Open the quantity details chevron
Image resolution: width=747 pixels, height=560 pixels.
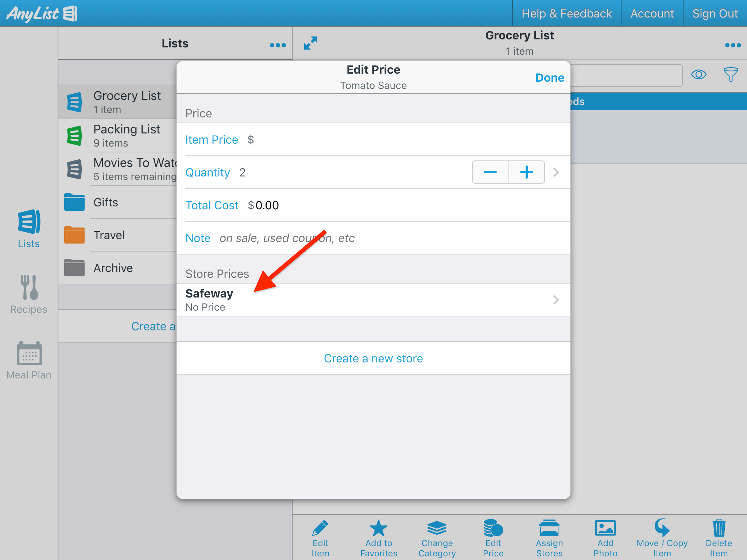click(556, 172)
